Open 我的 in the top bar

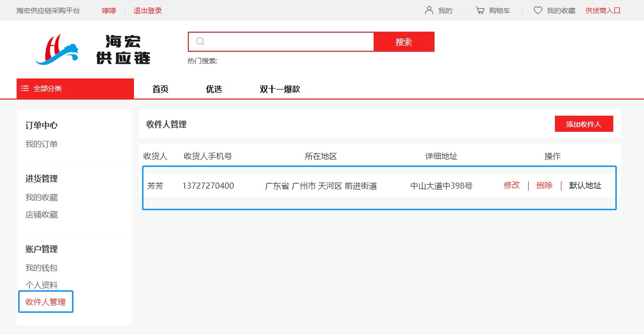[445, 11]
